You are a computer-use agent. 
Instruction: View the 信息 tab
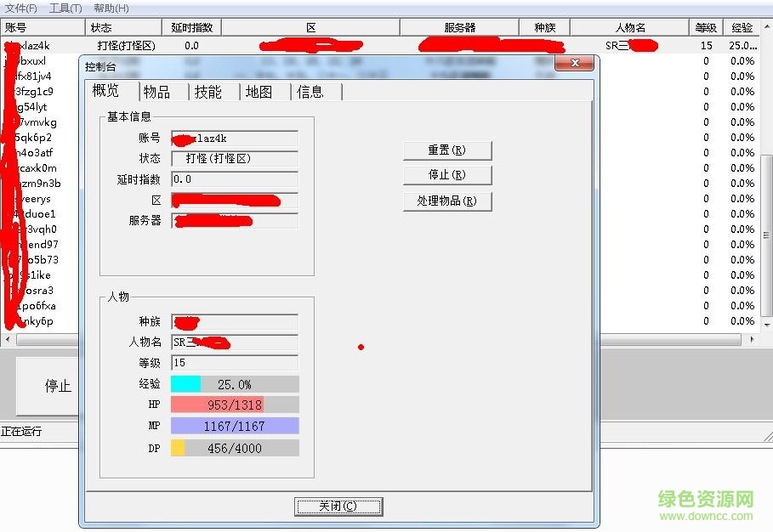pyautogui.click(x=312, y=91)
